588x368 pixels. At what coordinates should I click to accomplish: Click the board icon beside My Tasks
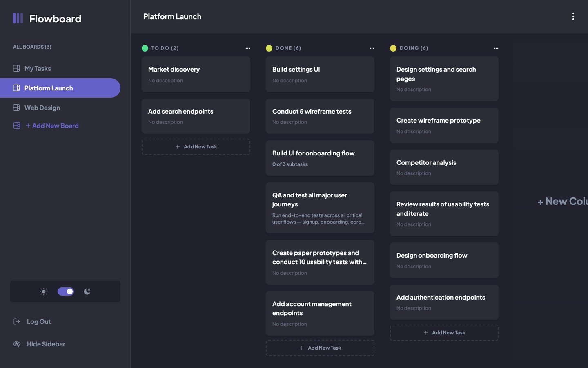(16, 68)
